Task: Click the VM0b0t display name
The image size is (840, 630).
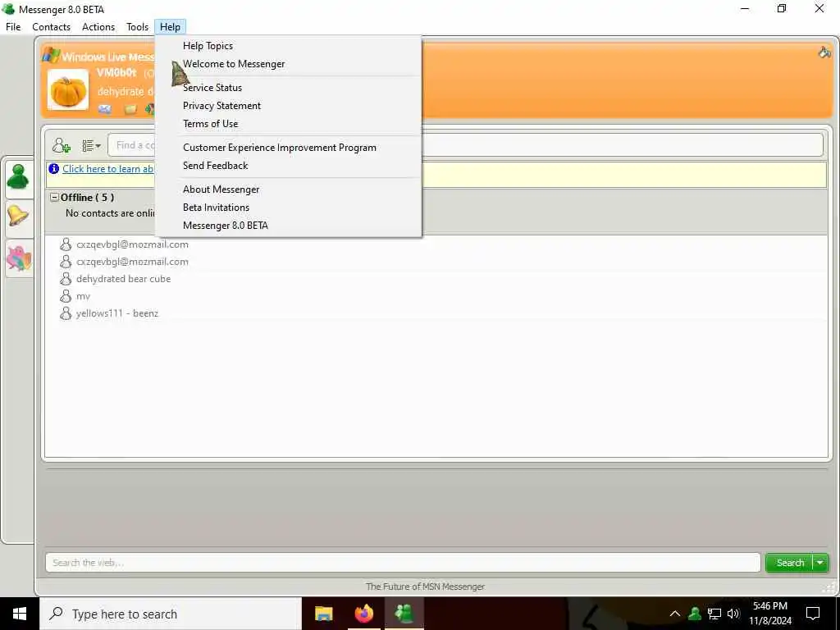Action: [x=116, y=73]
